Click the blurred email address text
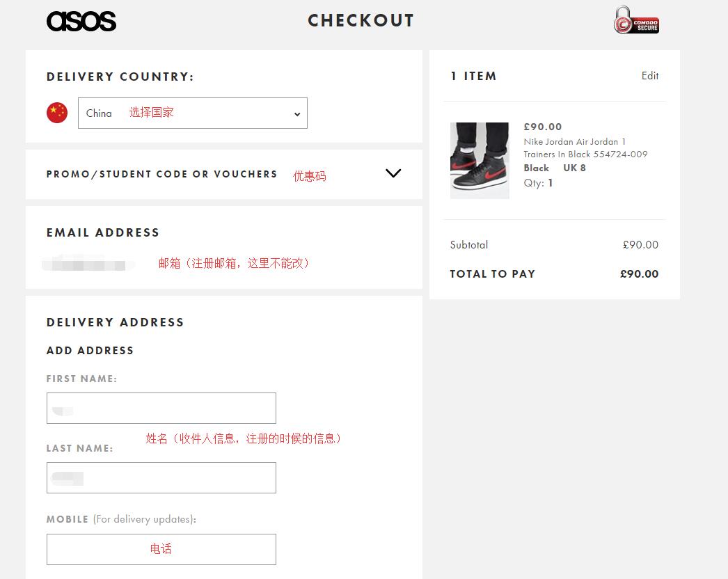The height and width of the screenshot is (579, 728). pyautogui.click(x=88, y=263)
